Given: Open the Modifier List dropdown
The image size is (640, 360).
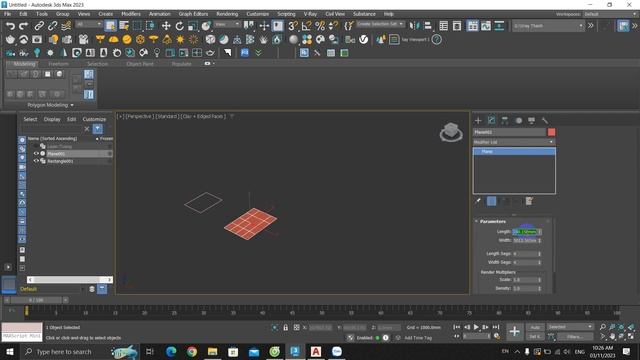Looking at the screenshot, I should point(514,142).
